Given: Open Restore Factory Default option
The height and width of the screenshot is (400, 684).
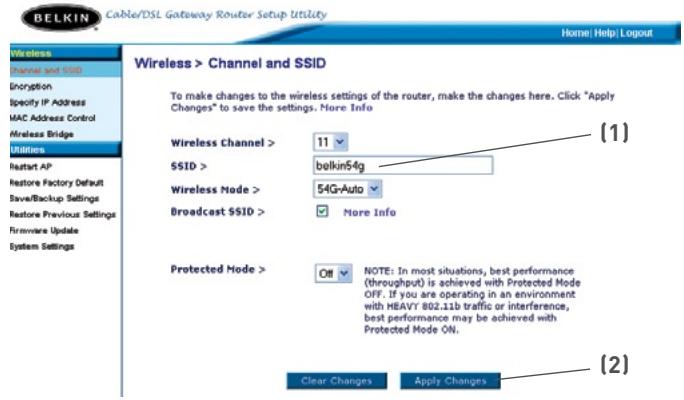Looking at the screenshot, I should (x=56, y=183).
